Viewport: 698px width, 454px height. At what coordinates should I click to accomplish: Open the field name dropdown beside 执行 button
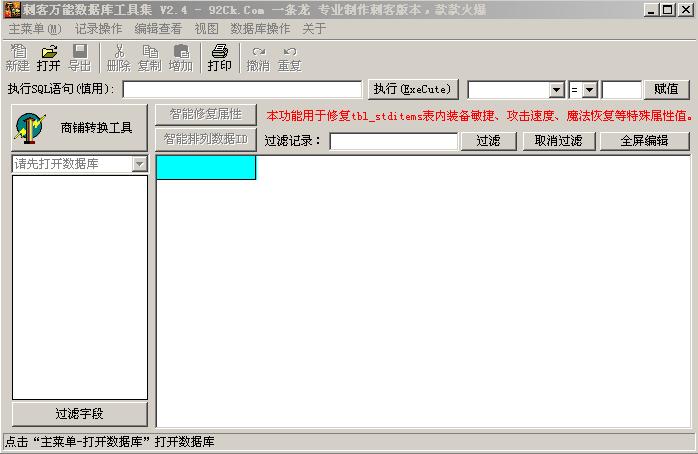[556, 90]
